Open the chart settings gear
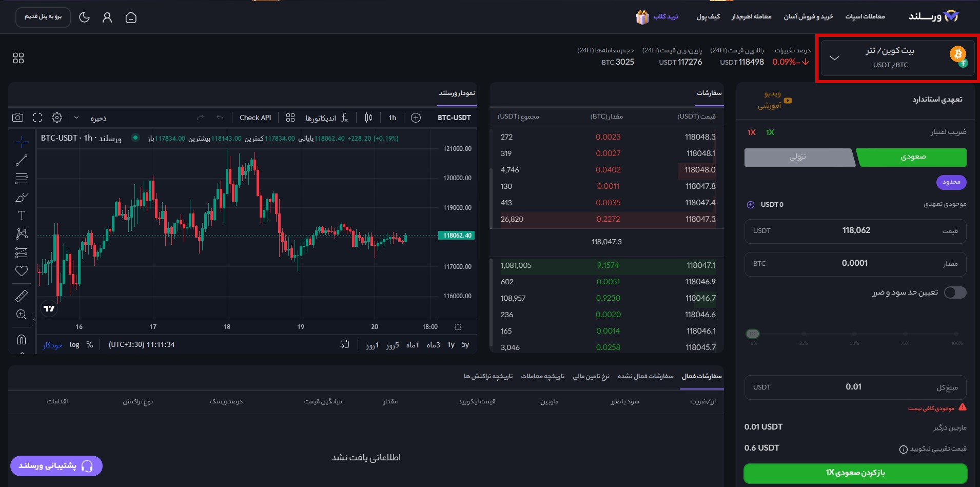Screen dimensions: 980x487 click(x=57, y=118)
